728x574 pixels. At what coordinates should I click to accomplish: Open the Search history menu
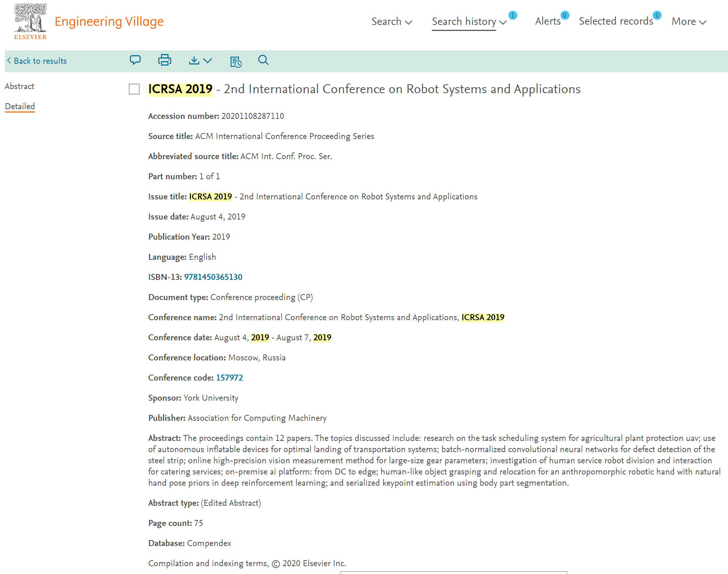click(x=464, y=22)
